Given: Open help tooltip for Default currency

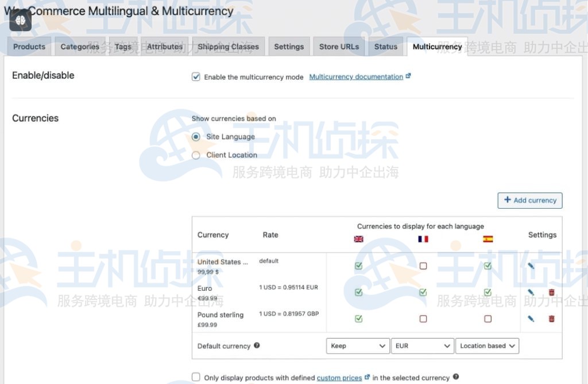Looking at the screenshot, I should click(257, 345).
